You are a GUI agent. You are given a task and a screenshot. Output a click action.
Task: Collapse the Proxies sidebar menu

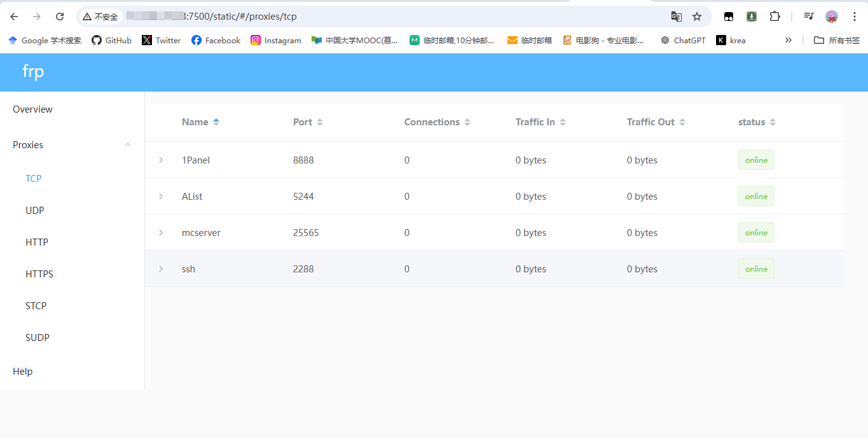click(x=128, y=145)
